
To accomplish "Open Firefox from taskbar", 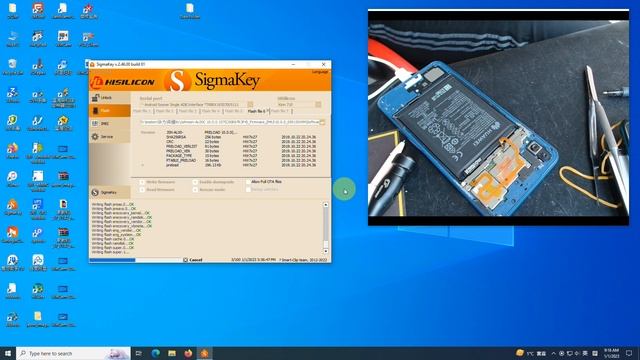I will [188, 353].
